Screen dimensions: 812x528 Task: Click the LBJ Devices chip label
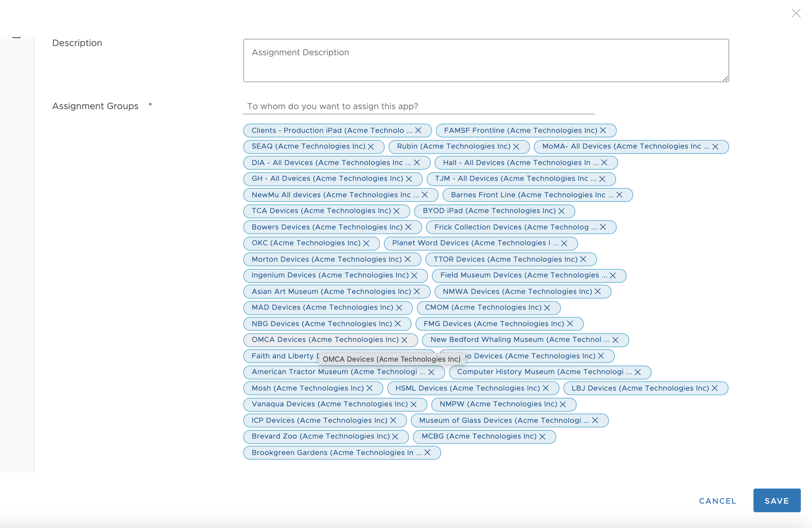tap(640, 388)
